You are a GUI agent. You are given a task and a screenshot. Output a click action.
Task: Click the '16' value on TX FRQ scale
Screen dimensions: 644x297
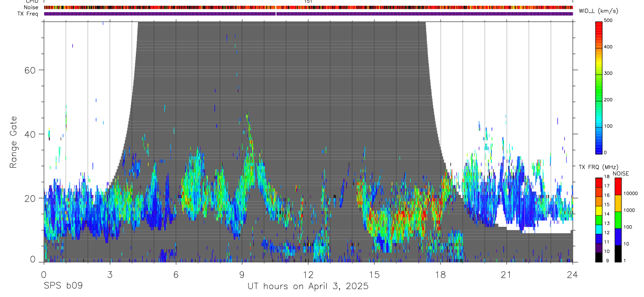pos(607,195)
